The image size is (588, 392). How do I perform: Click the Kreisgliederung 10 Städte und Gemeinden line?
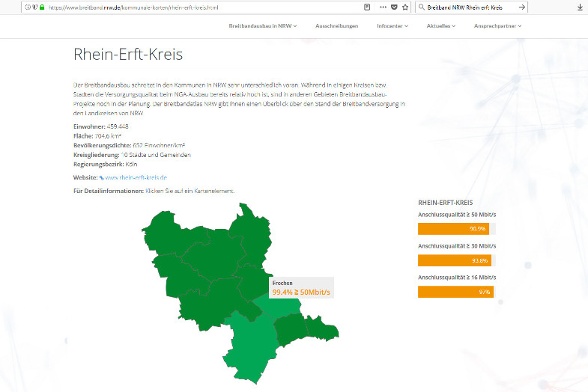pyautogui.click(x=132, y=155)
